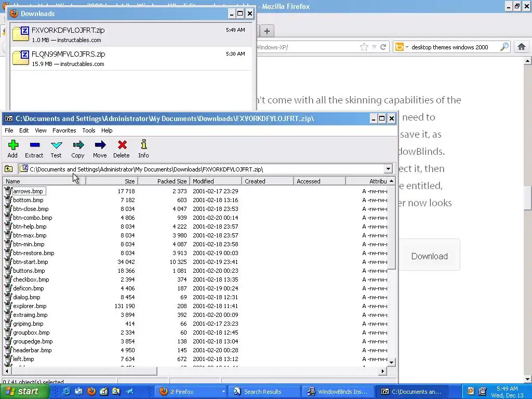Click the Test toolbar icon

pos(56,145)
